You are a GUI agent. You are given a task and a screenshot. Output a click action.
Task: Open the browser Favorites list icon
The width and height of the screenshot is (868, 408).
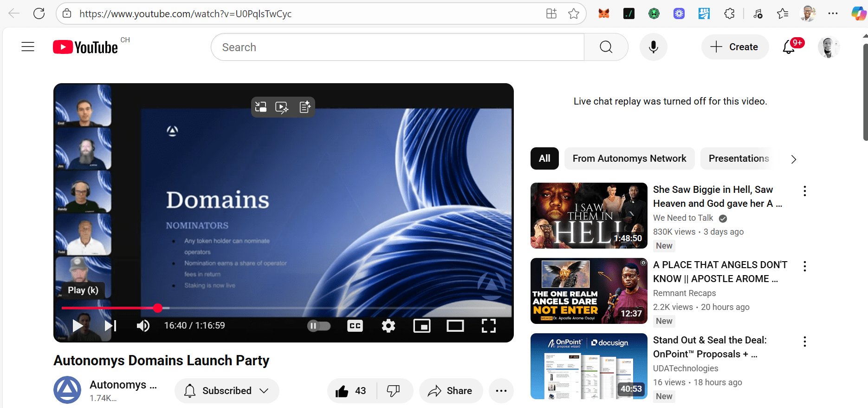783,13
